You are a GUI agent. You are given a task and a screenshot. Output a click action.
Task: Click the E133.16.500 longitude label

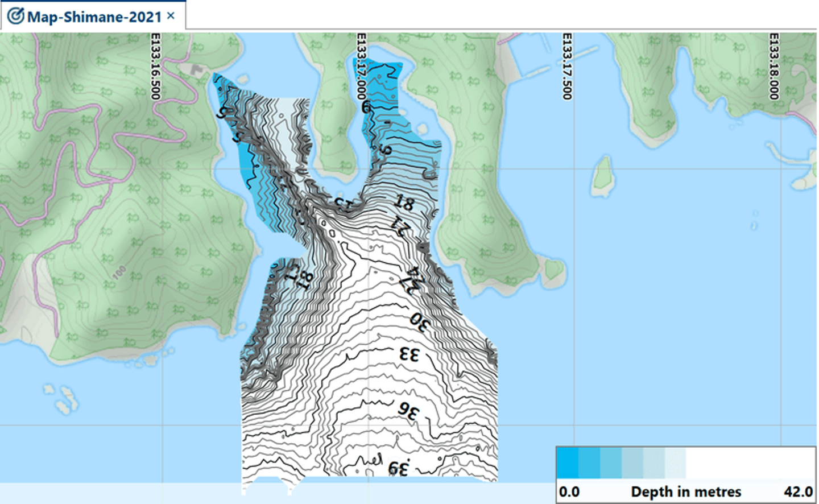[x=155, y=67]
